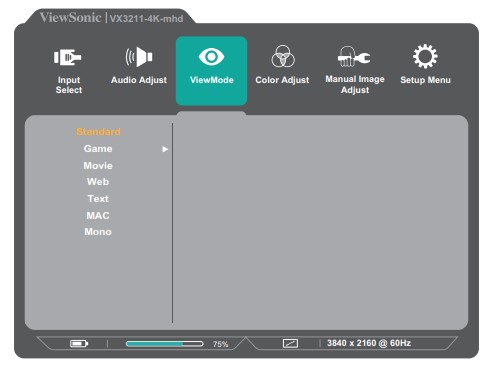Click the Setup Menu label
498x365 pixels.
pos(425,80)
